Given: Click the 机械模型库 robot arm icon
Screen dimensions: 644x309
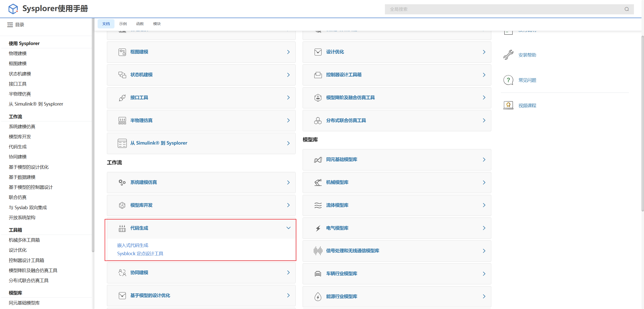Looking at the screenshot, I should point(318,183).
